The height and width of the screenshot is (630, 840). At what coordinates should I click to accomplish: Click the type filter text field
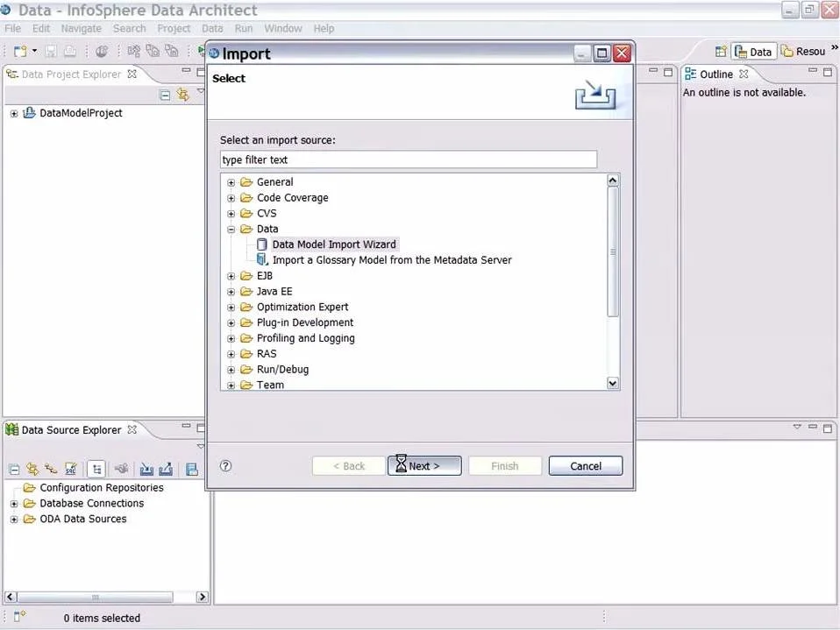408,159
